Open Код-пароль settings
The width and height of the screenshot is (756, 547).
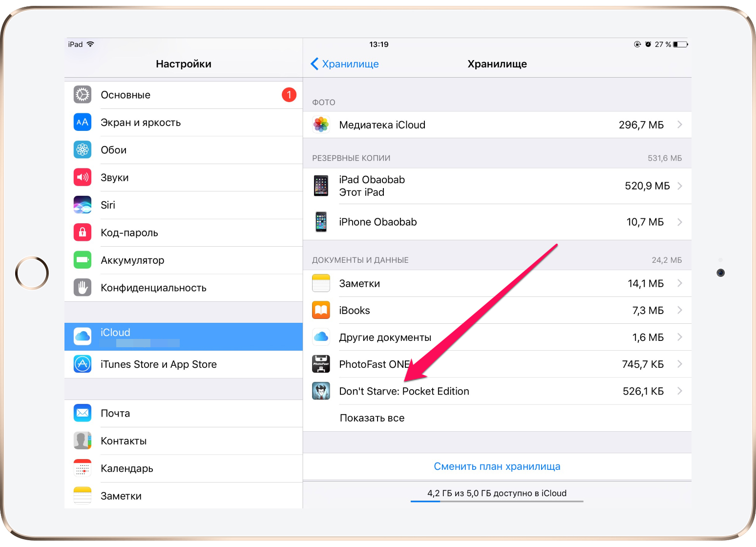tap(184, 232)
